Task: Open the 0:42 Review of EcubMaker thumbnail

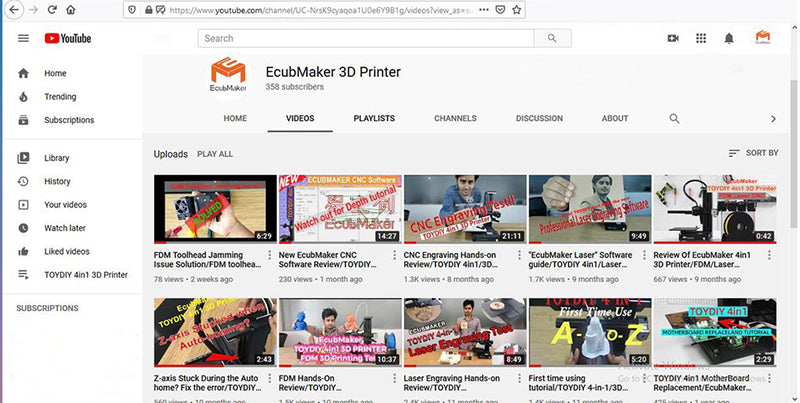Action: pyautogui.click(x=715, y=209)
